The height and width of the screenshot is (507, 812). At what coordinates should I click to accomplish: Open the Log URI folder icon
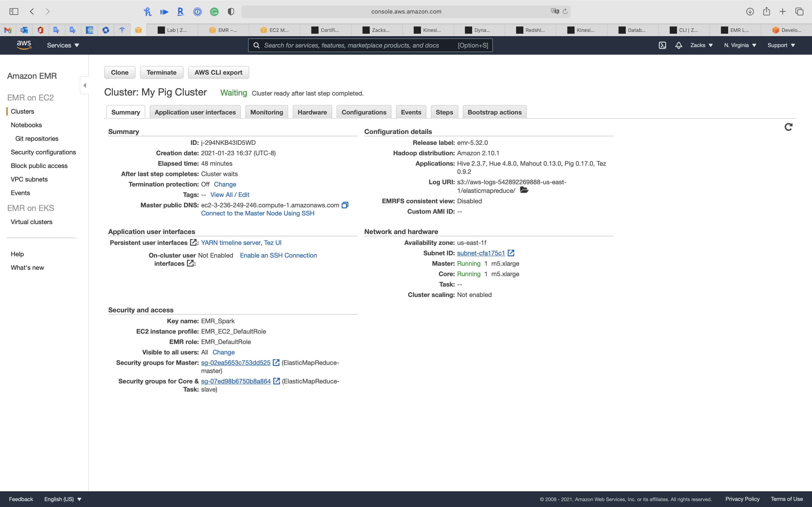point(524,190)
